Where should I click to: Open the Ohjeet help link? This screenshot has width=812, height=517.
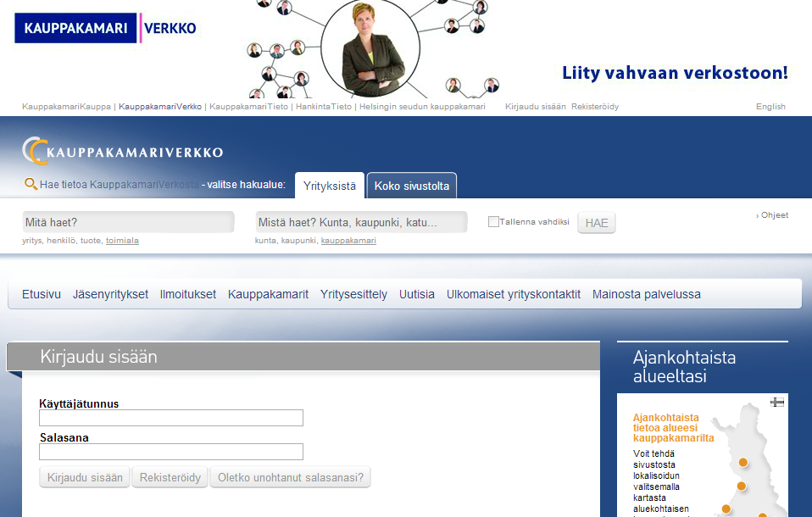point(774,215)
